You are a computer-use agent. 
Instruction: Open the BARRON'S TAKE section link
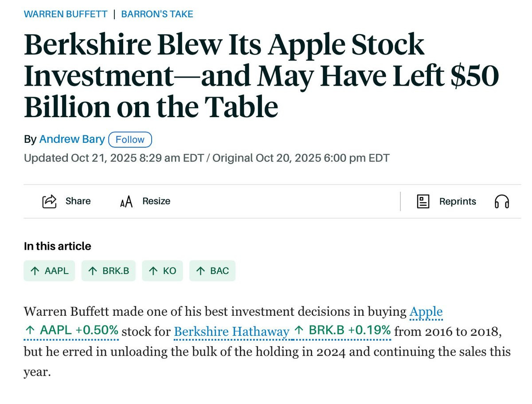pyautogui.click(x=157, y=14)
